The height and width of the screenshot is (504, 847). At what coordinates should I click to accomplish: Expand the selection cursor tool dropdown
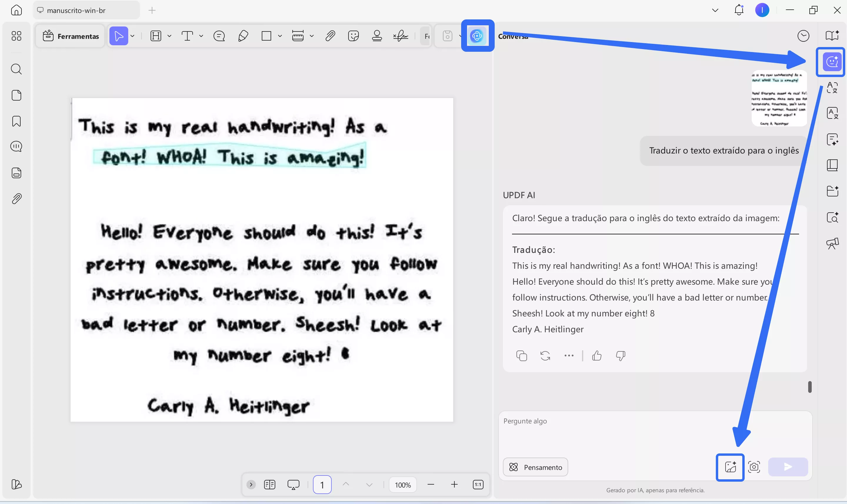[x=132, y=36]
